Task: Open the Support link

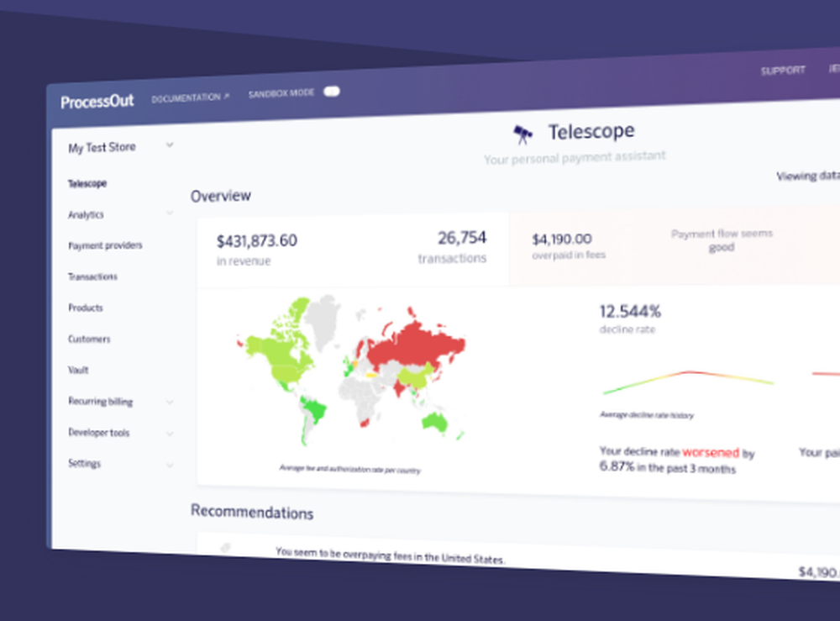Action: (x=783, y=71)
